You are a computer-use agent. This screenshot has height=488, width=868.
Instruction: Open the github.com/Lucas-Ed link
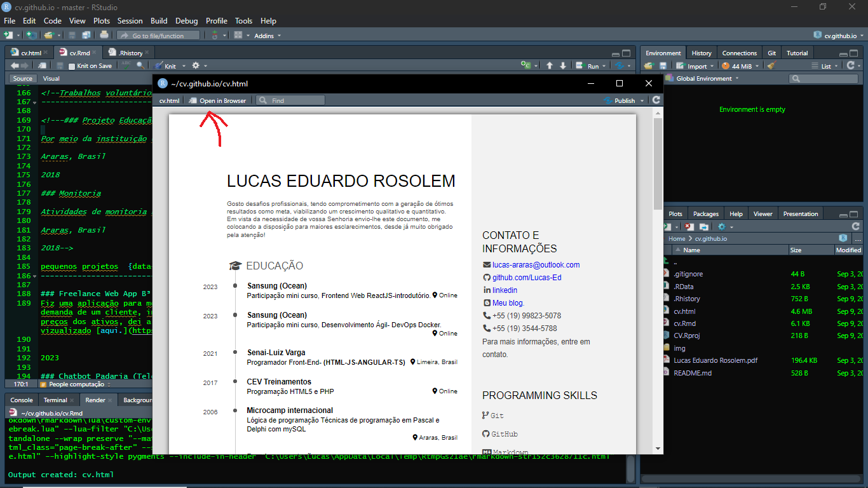click(527, 278)
